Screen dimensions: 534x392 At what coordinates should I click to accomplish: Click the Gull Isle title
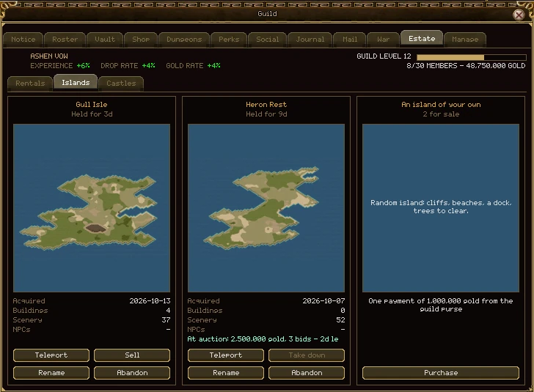point(92,105)
